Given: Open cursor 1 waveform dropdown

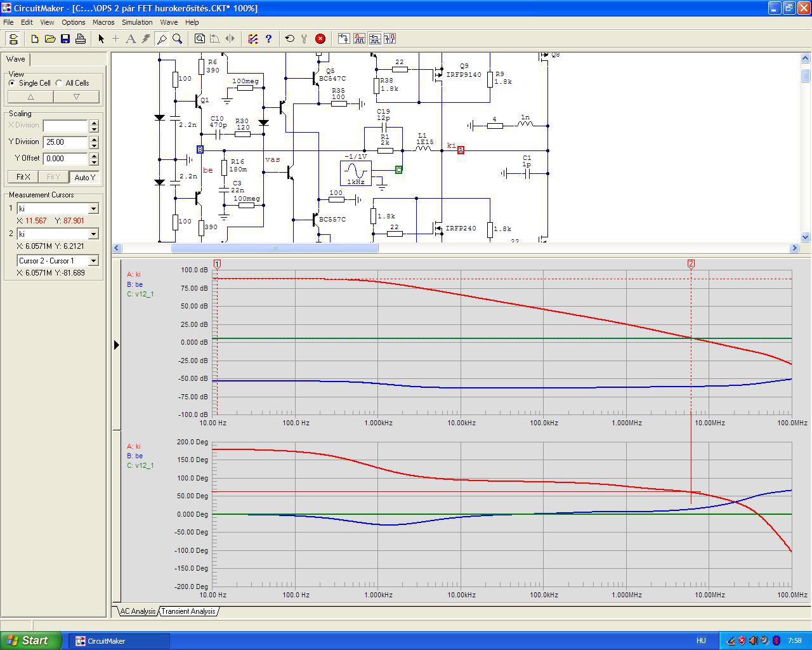Looking at the screenshot, I should coord(93,209).
